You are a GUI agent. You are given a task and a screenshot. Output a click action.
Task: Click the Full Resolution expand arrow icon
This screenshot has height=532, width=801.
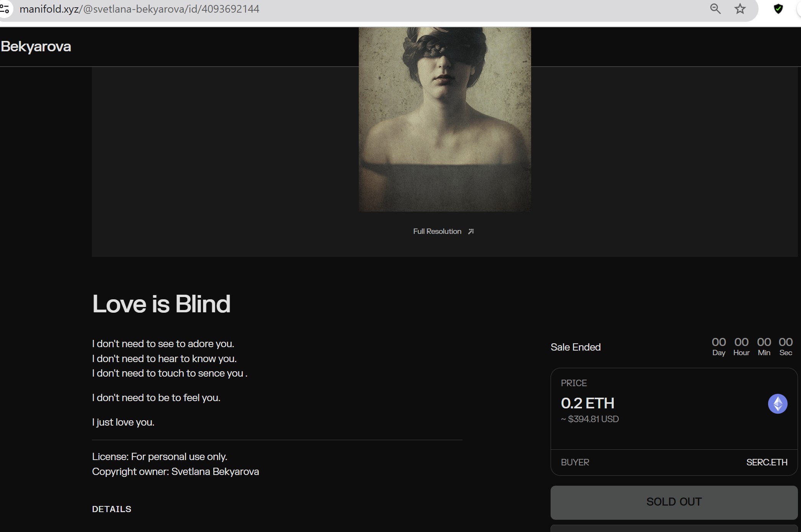[471, 231]
